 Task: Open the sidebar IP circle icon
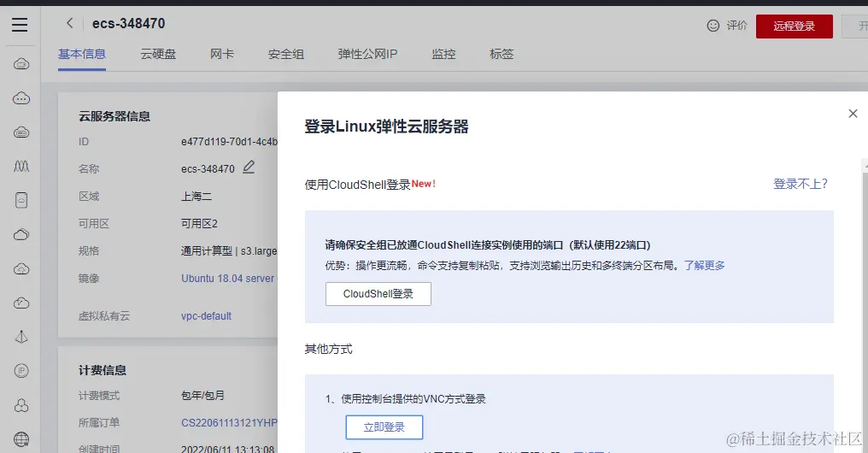tap(21, 371)
